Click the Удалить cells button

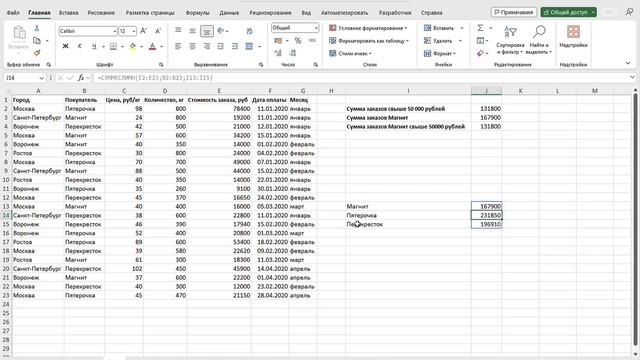[x=438, y=40]
